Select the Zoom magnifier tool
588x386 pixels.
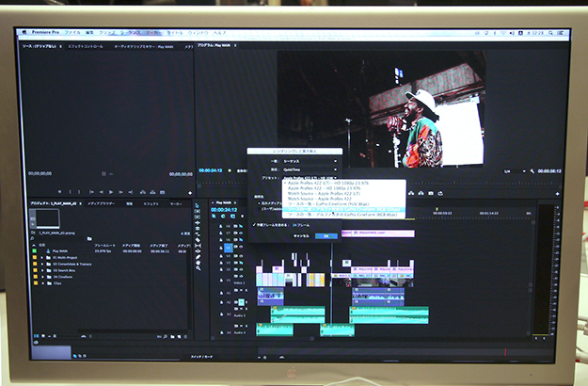[198, 268]
